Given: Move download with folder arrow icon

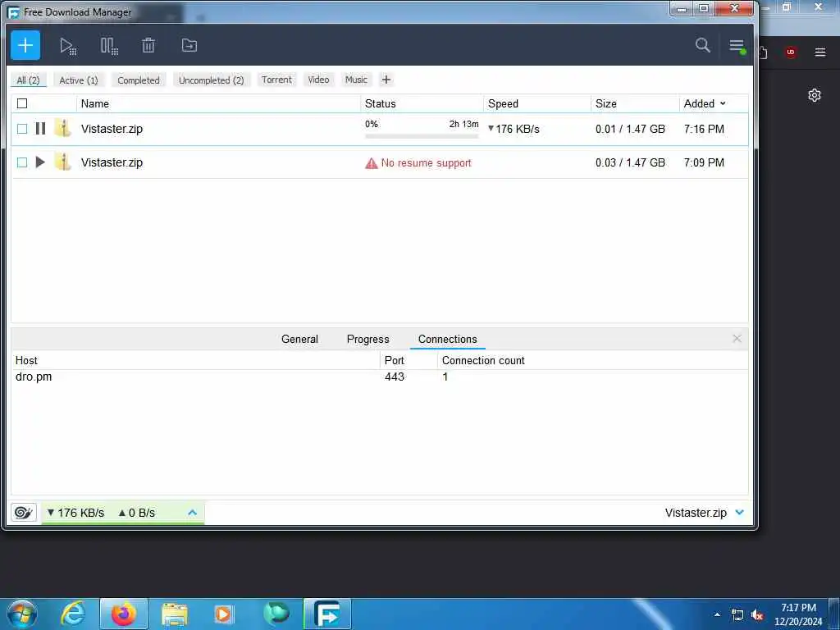Looking at the screenshot, I should click(189, 46).
